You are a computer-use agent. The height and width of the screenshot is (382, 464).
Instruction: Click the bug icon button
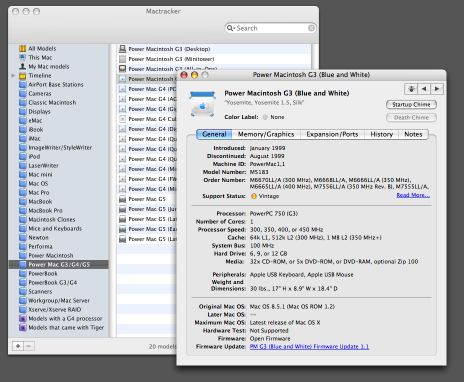point(411,89)
